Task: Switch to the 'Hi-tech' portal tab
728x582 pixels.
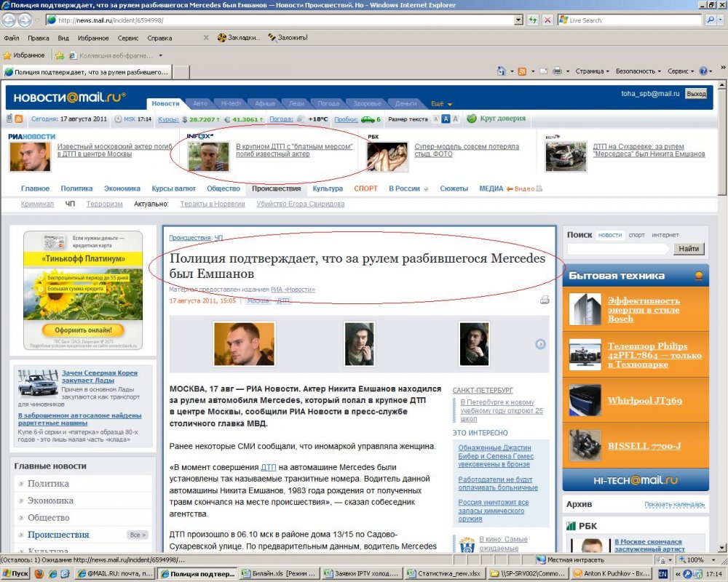Action: pyautogui.click(x=231, y=104)
